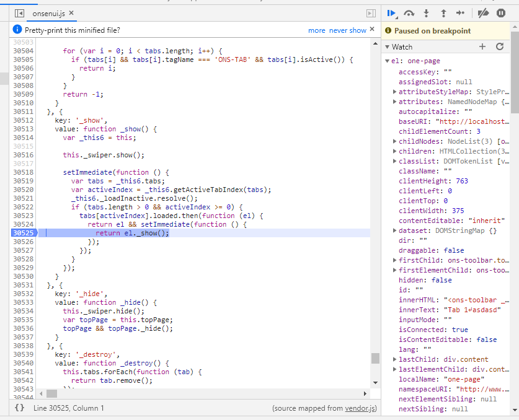
Task: Step out of current function
Action: 443,13
